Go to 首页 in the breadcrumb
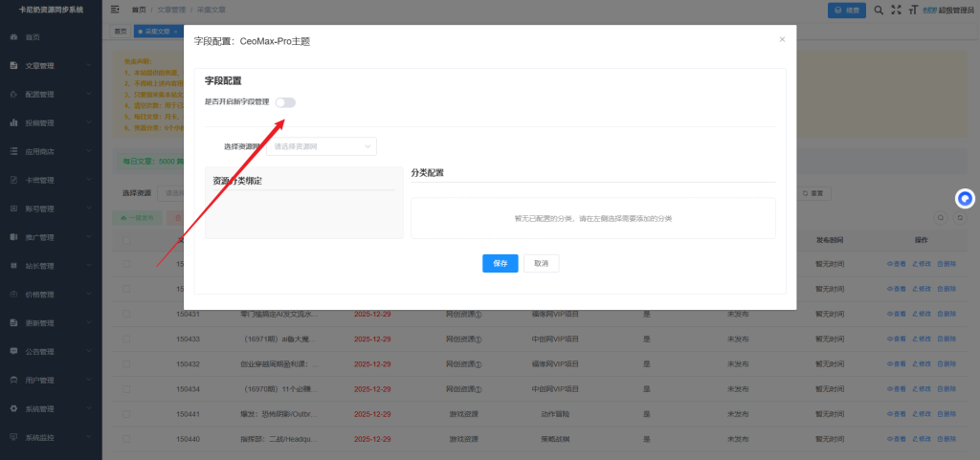 [x=139, y=10]
